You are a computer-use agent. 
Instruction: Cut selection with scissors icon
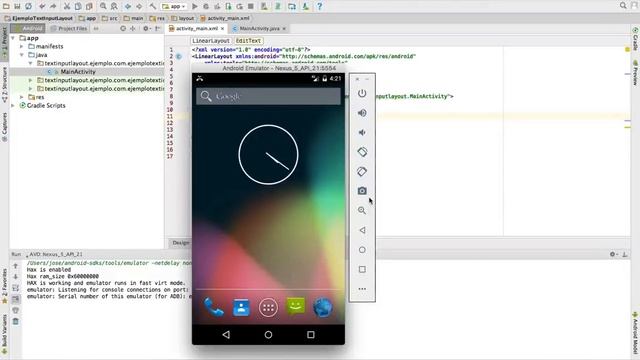coord(67,6)
